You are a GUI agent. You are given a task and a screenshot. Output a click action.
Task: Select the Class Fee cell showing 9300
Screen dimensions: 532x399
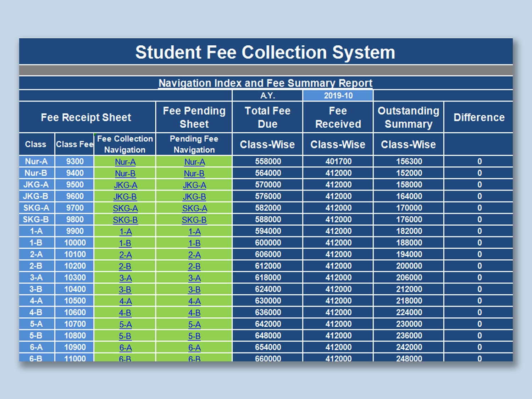coord(74,161)
